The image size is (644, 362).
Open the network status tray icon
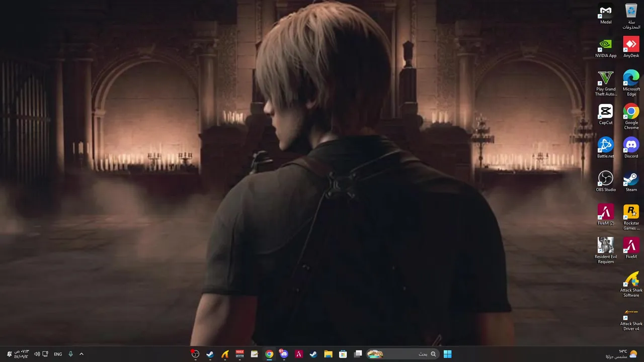[x=45, y=354]
